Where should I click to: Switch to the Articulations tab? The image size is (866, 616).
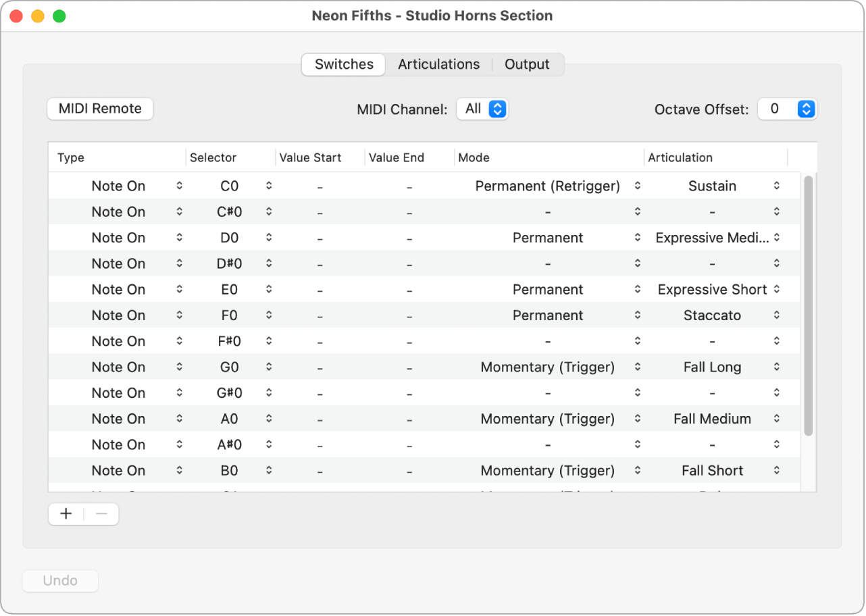(x=438, y=64)
